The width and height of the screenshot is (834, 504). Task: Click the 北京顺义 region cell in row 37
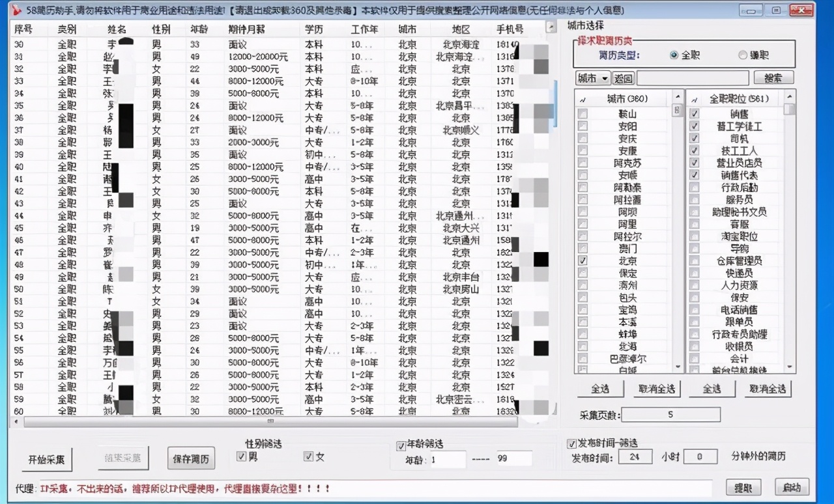pyautogui.click(x=461, y=130)
